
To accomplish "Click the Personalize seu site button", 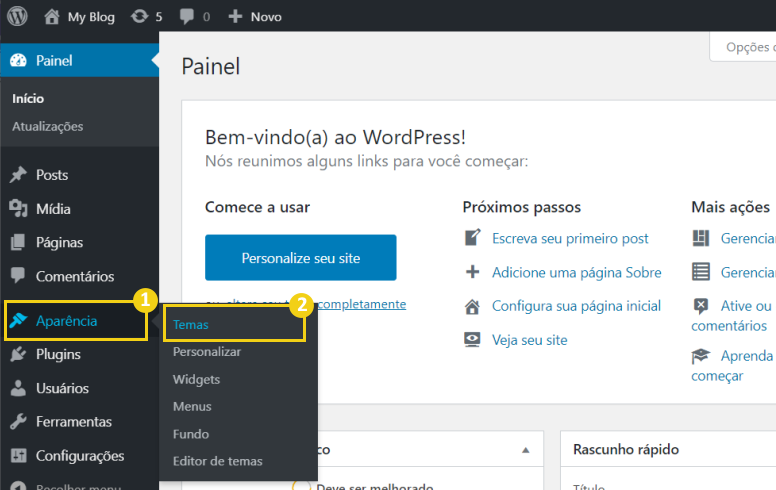I will [x=300, y=257].
